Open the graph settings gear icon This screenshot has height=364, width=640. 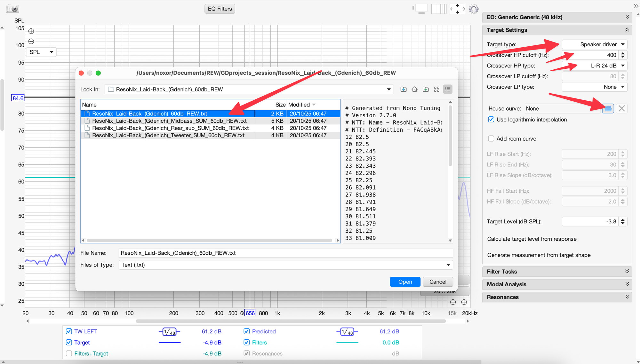point(474,9)
